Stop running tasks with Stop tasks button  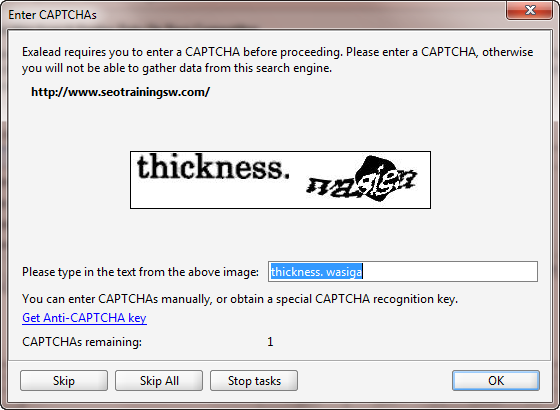(x=254, y=380)
